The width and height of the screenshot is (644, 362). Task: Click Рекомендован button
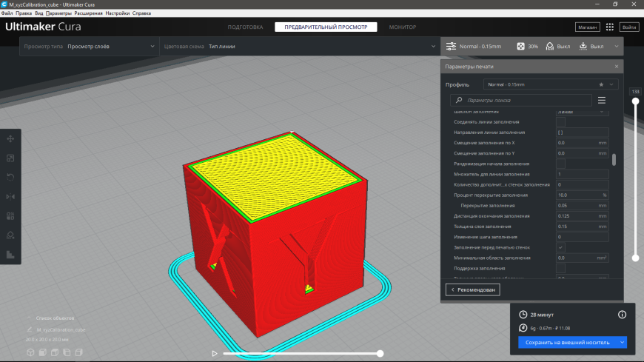473,289
